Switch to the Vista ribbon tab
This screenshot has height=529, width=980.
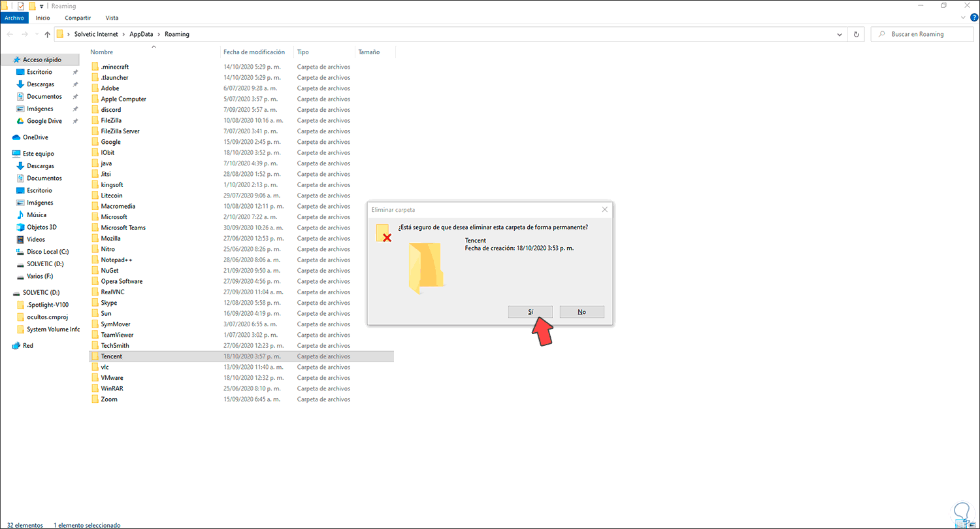point(112,18)
